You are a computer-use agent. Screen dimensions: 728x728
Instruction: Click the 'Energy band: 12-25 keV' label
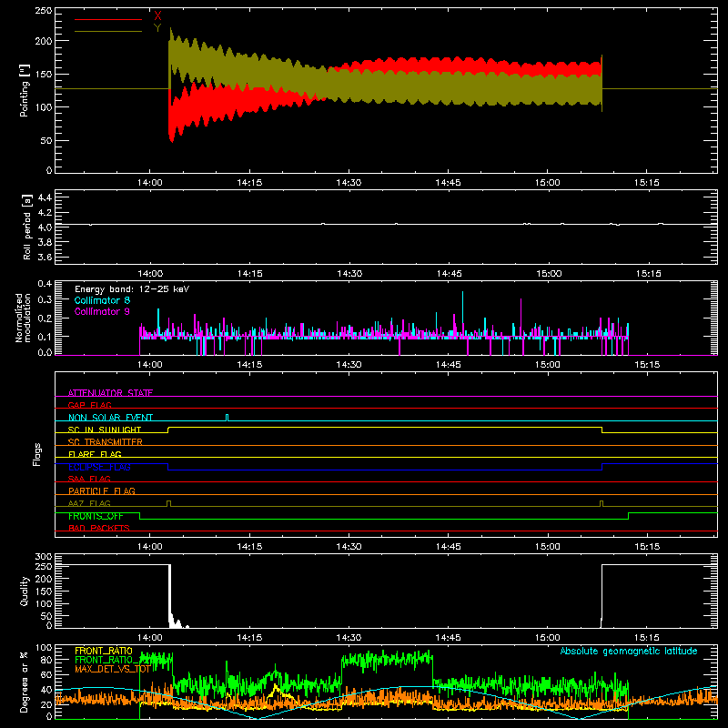[132, 289]
